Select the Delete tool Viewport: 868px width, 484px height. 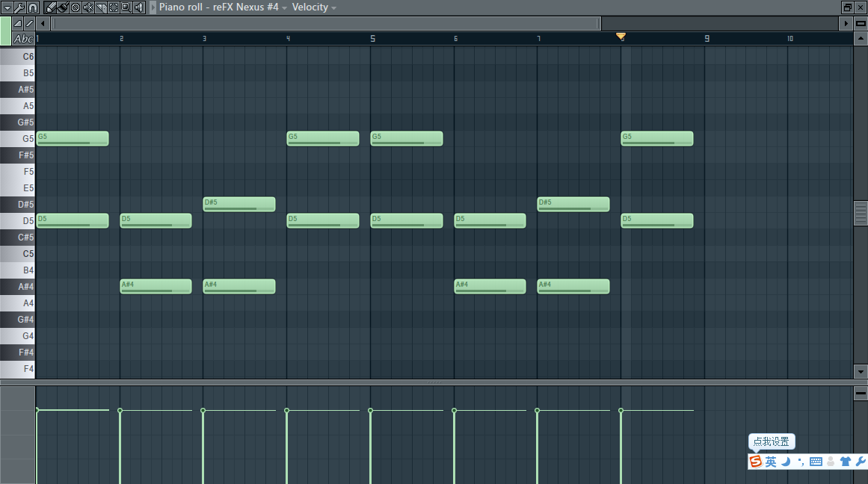[76, 7]
